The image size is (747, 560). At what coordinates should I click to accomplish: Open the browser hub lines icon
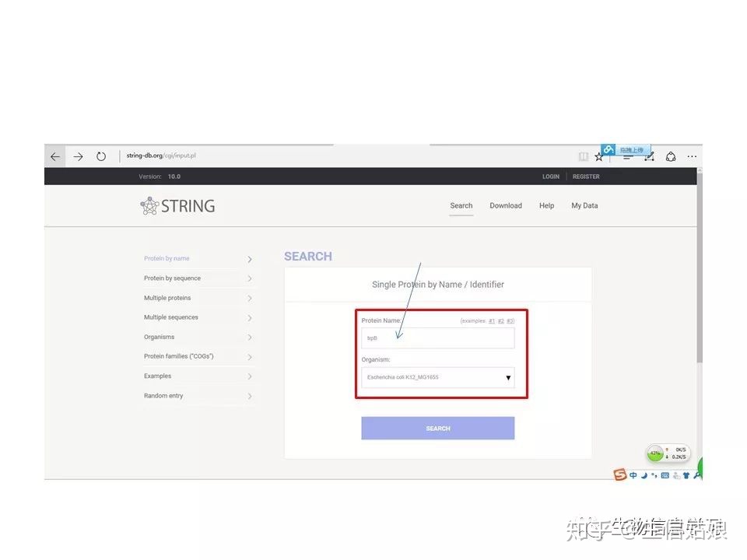627,157
